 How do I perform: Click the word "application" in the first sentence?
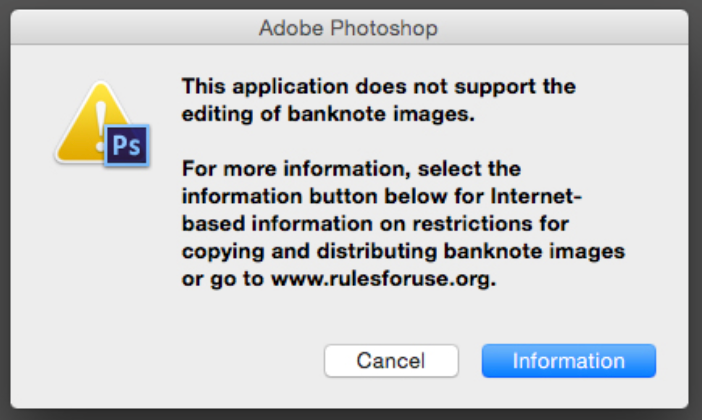pyautogui.click(x=274, y=86)
